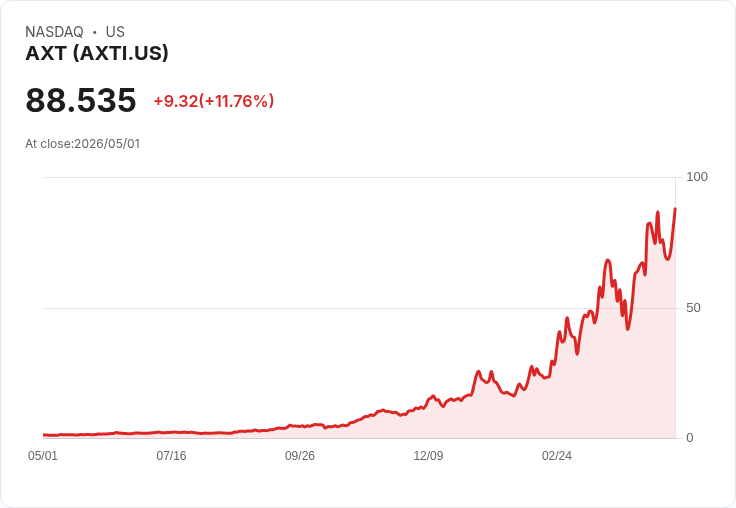Click the bullet separator between NASDAQ and US
The width and height of the screenshot is (736, 508).
tap(95, 32)
